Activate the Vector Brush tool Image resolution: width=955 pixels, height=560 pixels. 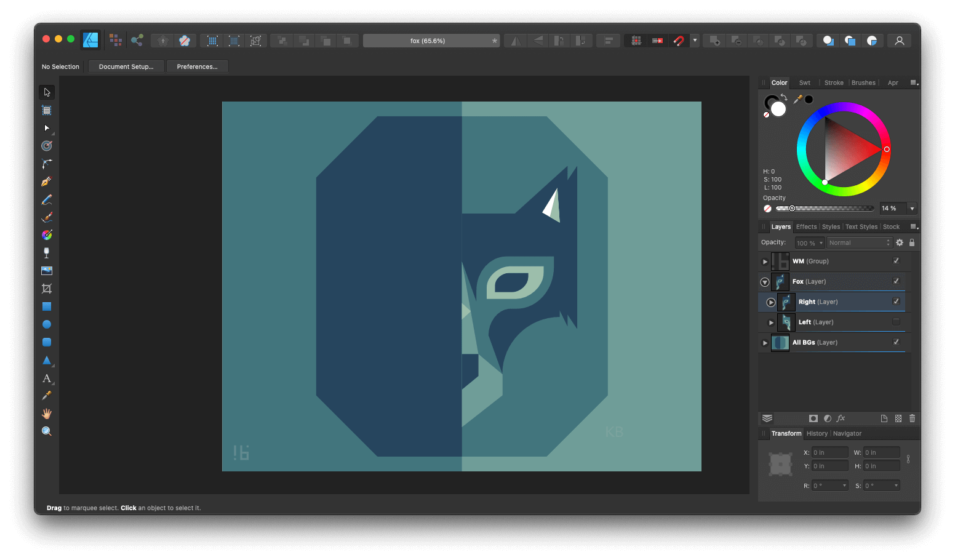46,217
